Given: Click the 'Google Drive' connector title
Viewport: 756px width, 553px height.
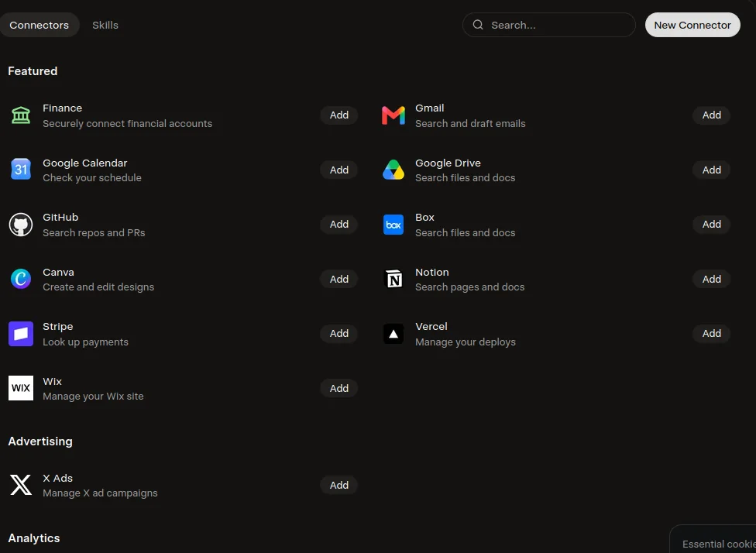Looking at the screenshot, I should coord(448,163).
